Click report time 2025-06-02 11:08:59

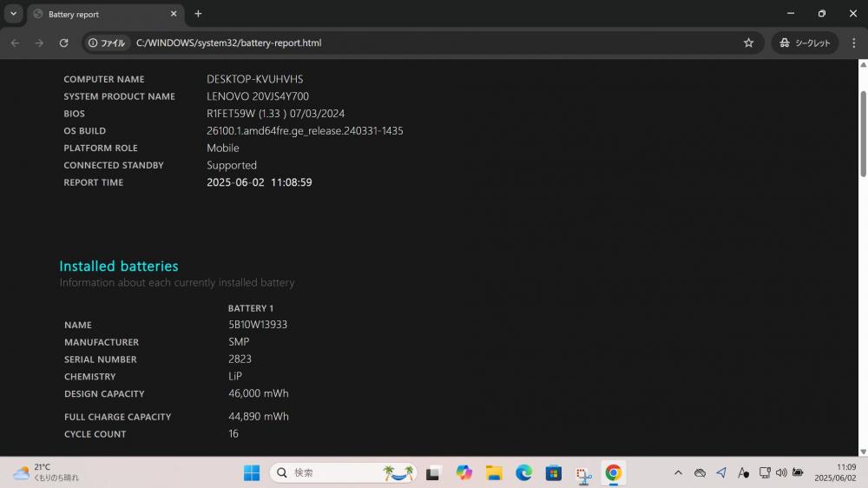click(259, 182)
